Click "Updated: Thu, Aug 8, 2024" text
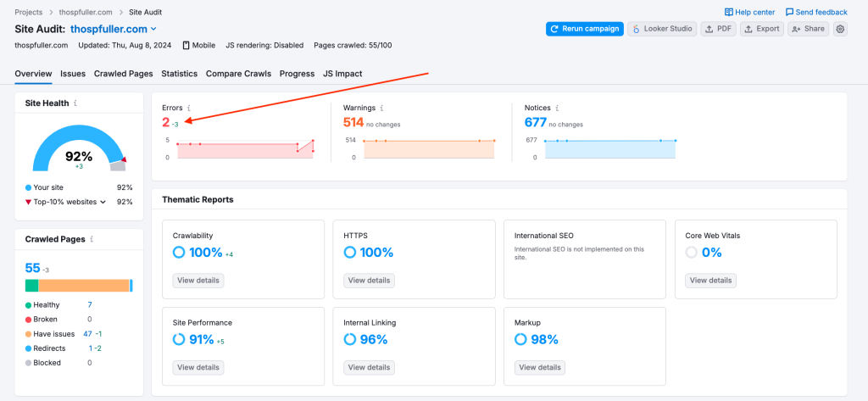The width and height of the screenshot is (868, 401). 125,46
